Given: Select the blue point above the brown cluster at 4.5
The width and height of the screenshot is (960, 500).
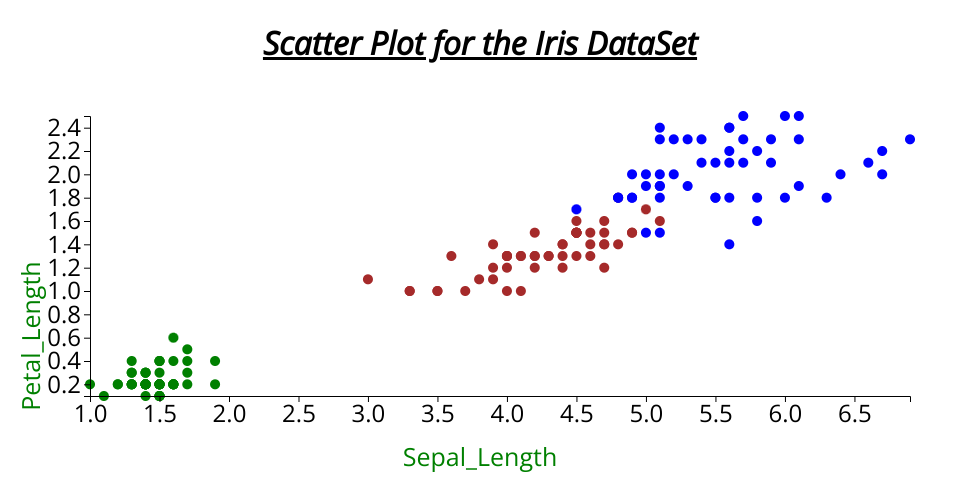Looking at the screenshot, I should pos(576,209).
